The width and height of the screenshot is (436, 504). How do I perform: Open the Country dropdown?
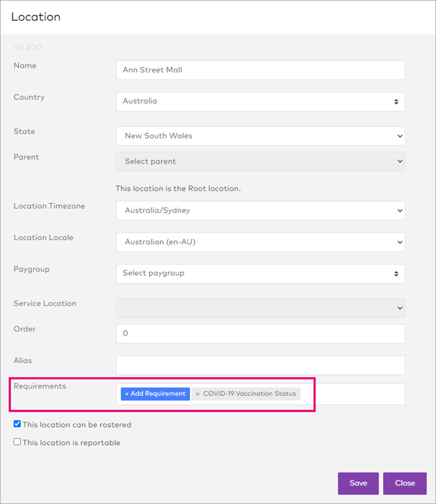[x=260, y=101]
